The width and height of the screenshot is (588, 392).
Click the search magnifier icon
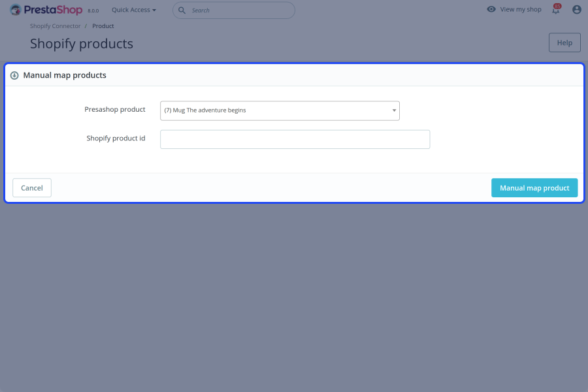182,10
